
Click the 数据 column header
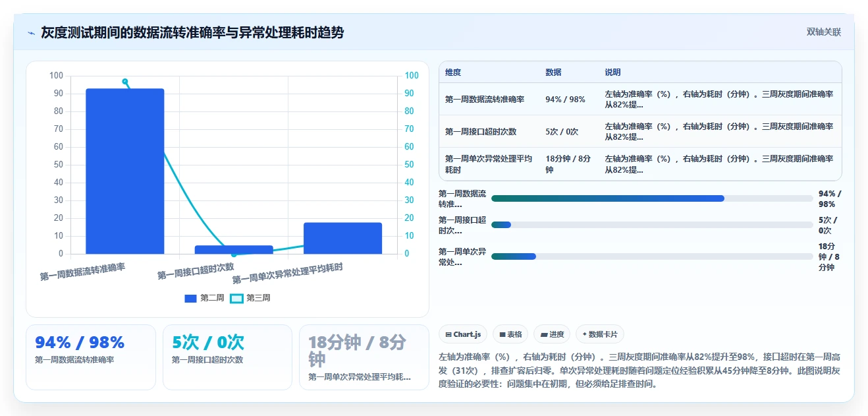click(553, 73)
